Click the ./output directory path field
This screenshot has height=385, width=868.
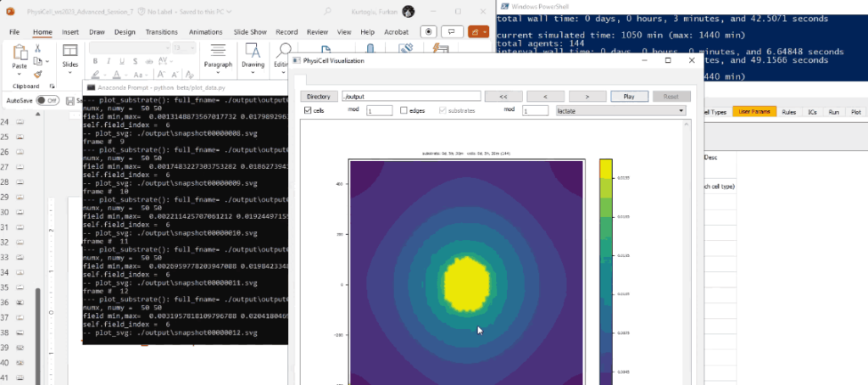point(411,97)
